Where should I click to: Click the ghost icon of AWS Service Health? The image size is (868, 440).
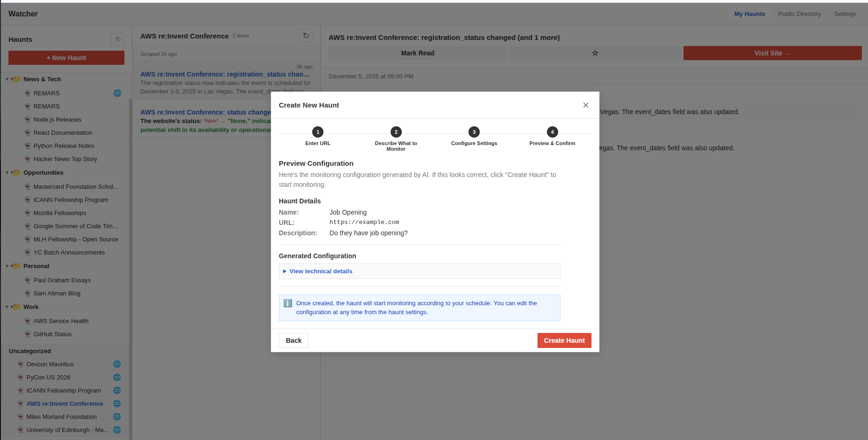[28, 321]
